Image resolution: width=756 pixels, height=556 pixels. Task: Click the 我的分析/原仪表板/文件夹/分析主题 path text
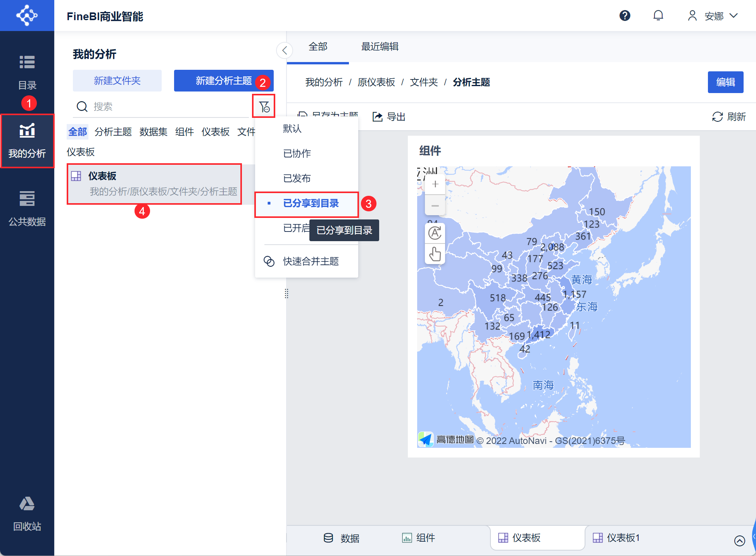163,192
